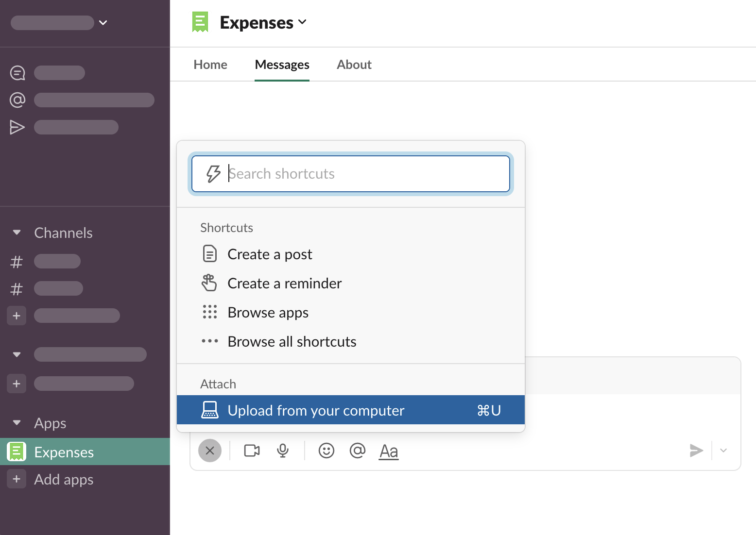Image resolution: width=756 pixels, height=535 pixels.
Task: Open the threads icon in sidebar
Action: (17, 73)
